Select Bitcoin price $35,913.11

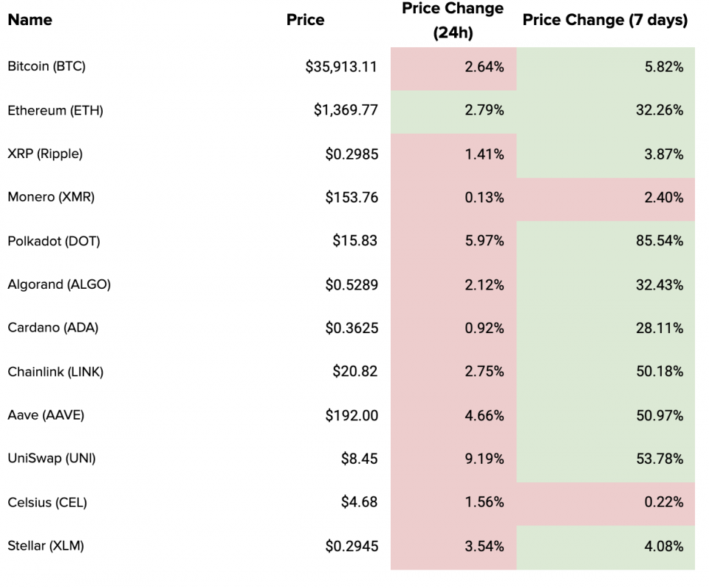[341, 67]
